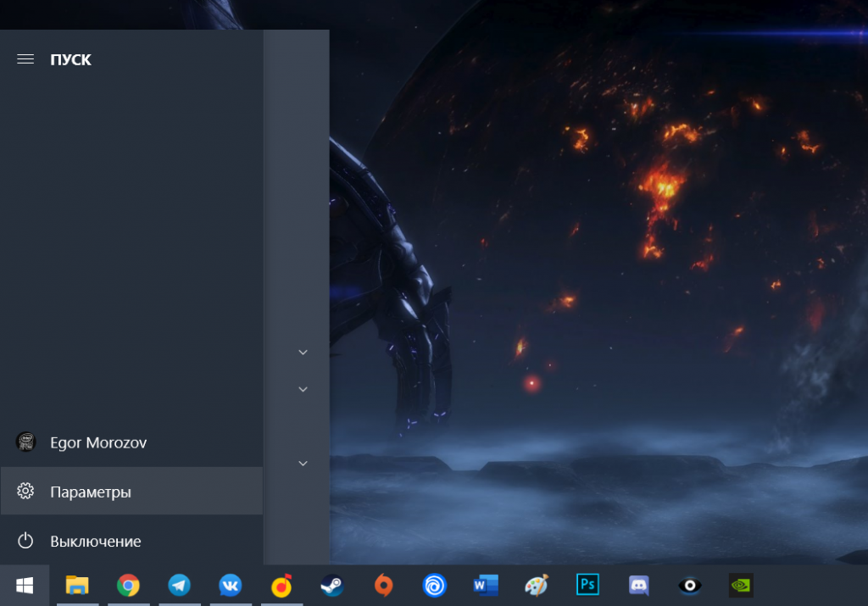This screenshot has height=606, width=868.
Task: Click Выключение (Power) in Start menu
Action: (x=95, y=541)
